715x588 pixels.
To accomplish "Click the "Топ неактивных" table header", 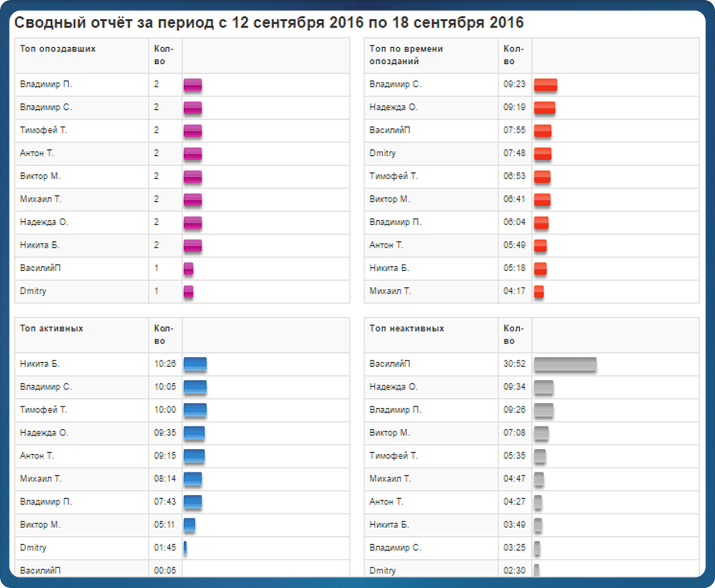I will (407, 328).
